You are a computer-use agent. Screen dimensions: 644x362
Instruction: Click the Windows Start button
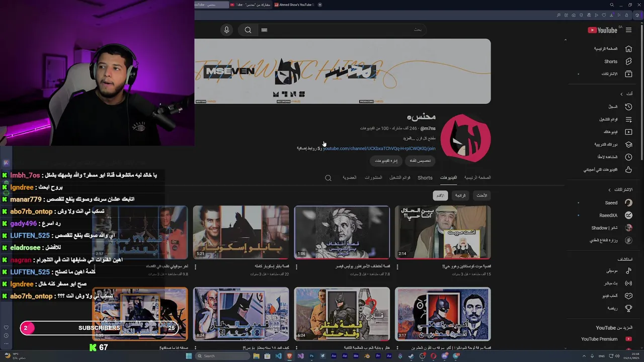[189, 356]
